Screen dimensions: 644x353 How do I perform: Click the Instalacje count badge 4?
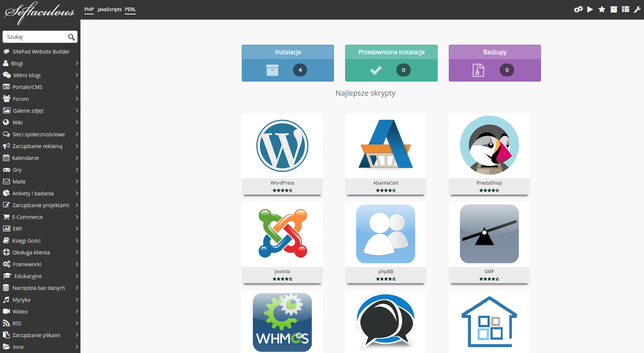click(300, 70)
